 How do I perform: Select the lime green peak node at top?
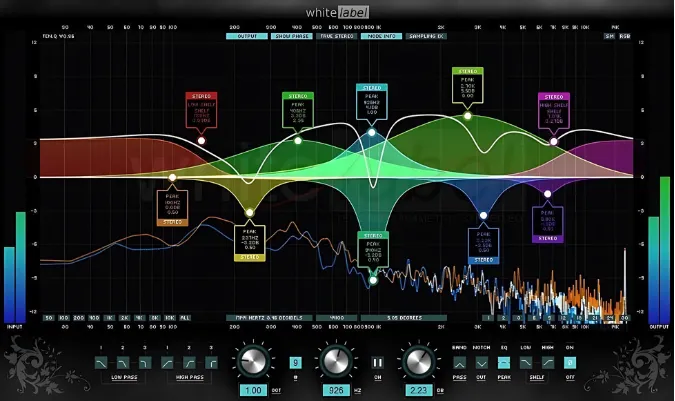click(x=468, y=116)
